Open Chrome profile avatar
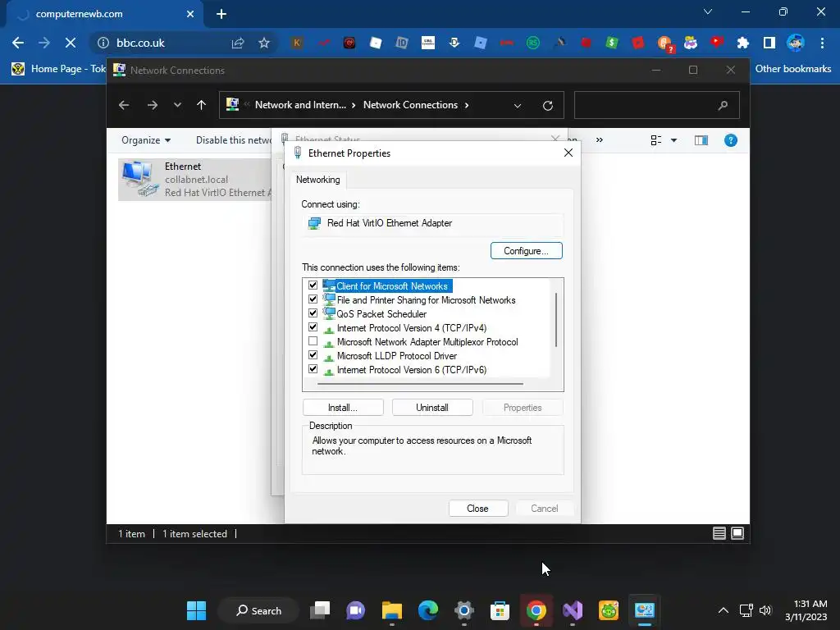 pyautogui.click(x=796, y=43)
